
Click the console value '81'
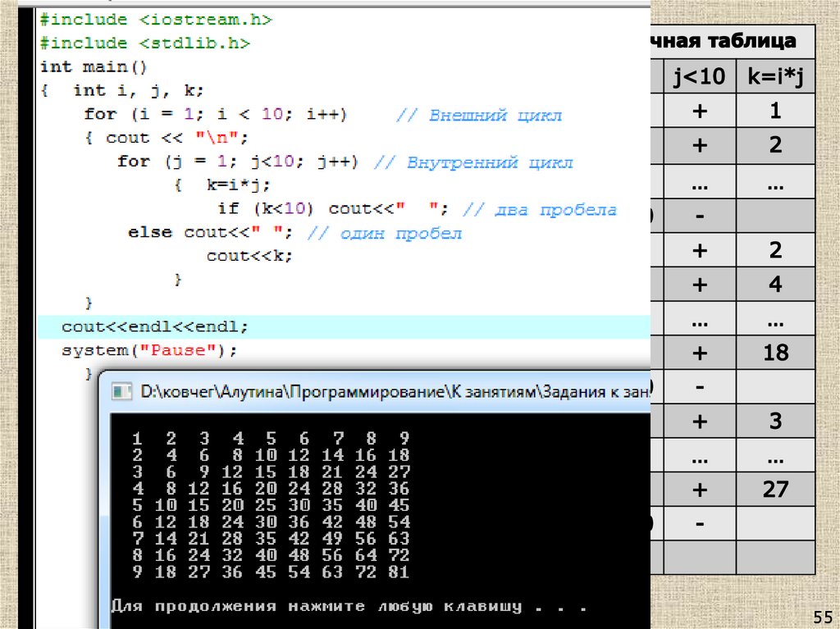[x=399, y=572]
